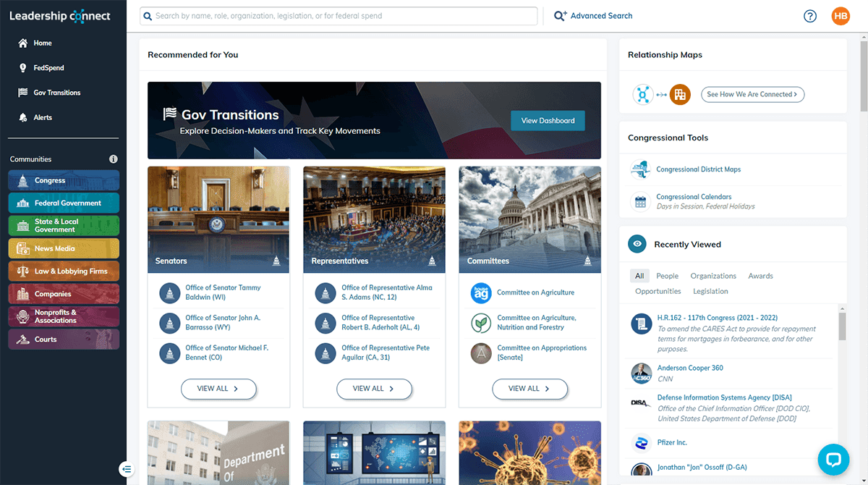The width and height of the screenshot is (868, 485).
Task: Open State & Local Government community
Action: pos(64,226)
